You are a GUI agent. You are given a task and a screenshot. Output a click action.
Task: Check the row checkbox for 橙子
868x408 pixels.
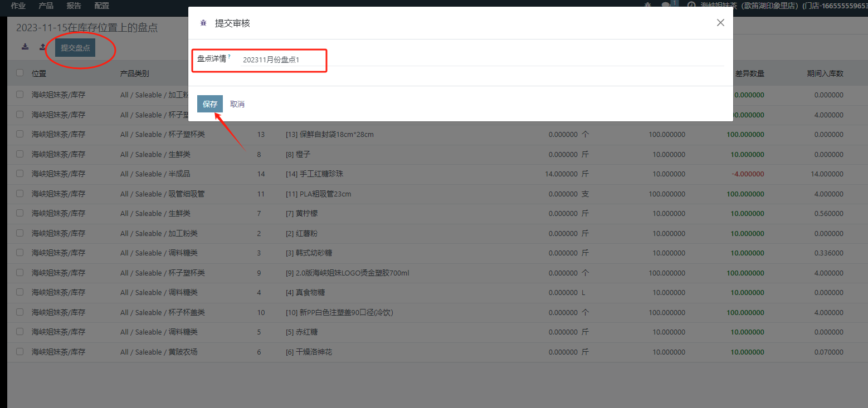point(20,154)
